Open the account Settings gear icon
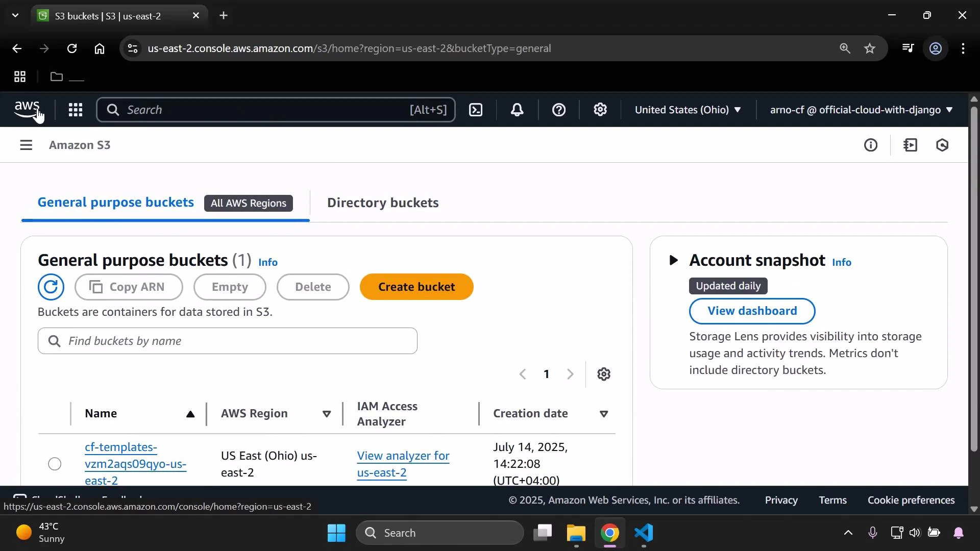980x551 pixels. point(600,110)
